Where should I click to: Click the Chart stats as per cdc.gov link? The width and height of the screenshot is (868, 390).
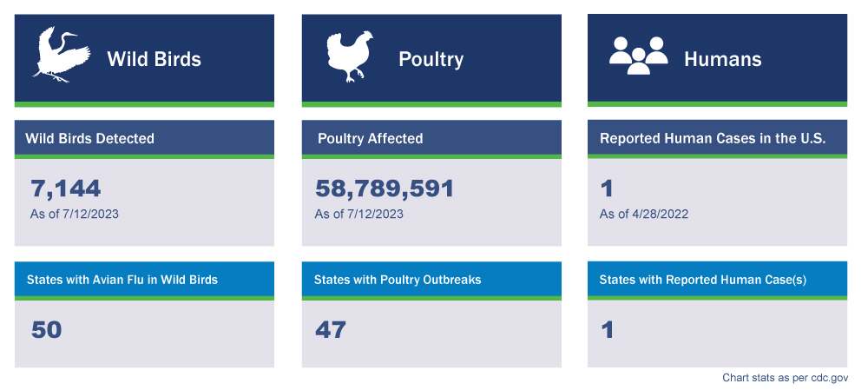pos(785,378)
